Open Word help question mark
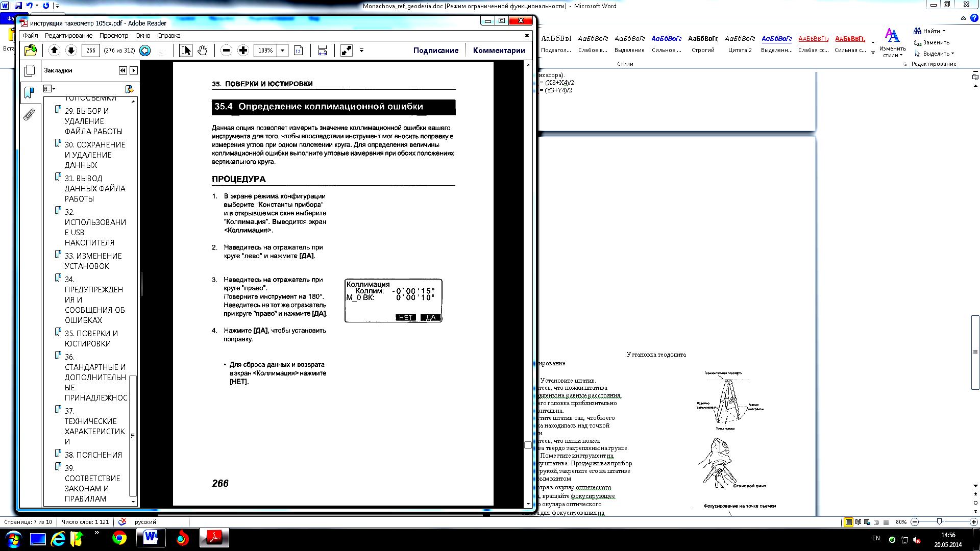This screenshot has width=980, height=551. pyautogui.click(x=973, y=18)
